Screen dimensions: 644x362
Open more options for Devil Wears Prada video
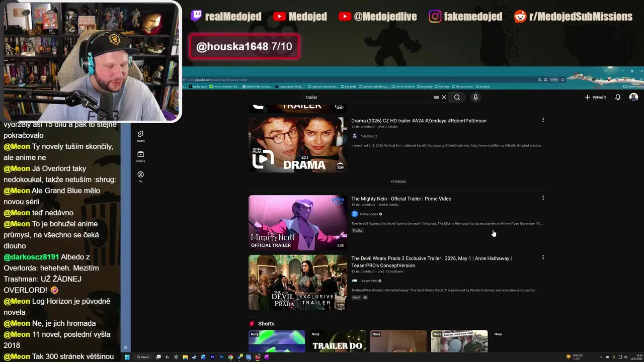pyautogui.click(x=543, y=257)
